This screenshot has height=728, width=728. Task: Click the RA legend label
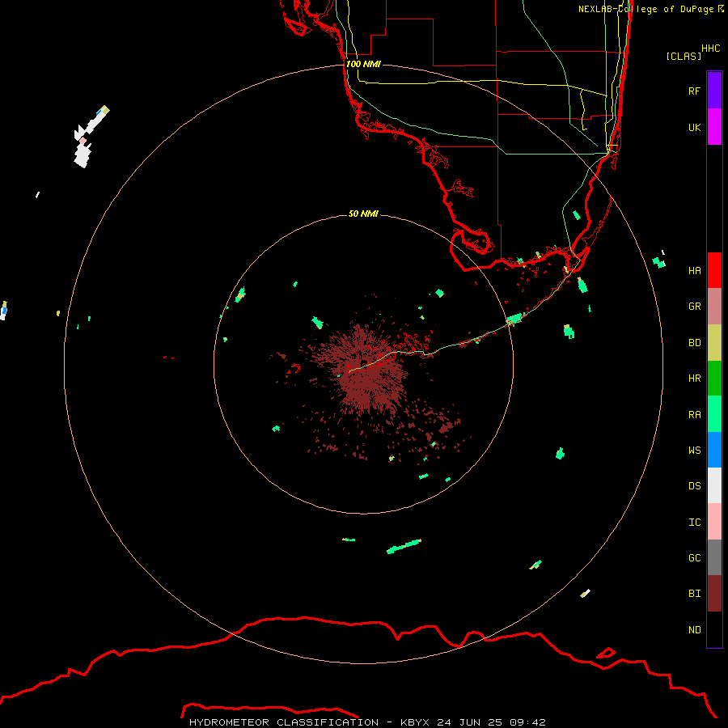694,415
